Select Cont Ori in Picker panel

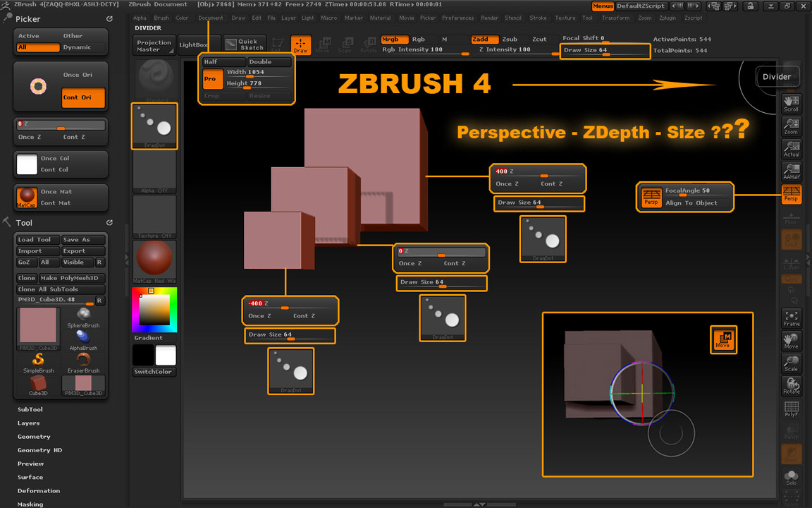pos(83,97)
